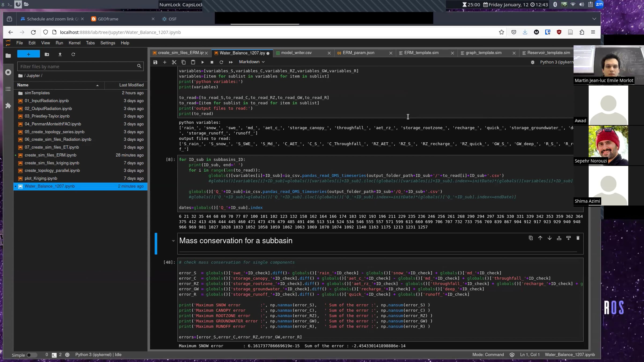644x362 pixels.
Task: Move the Markdown cell down
Action: click(x=550, y=238)
